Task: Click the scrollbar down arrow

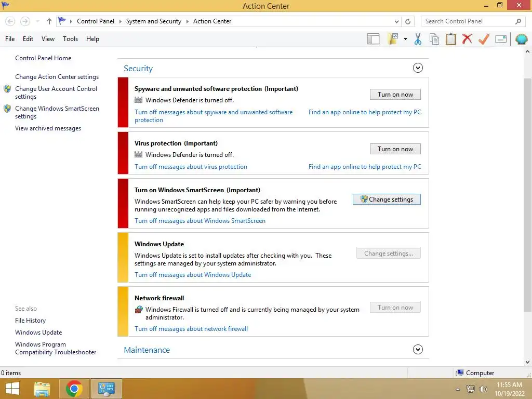Action: pyautogui.click(x=527, y=362)
